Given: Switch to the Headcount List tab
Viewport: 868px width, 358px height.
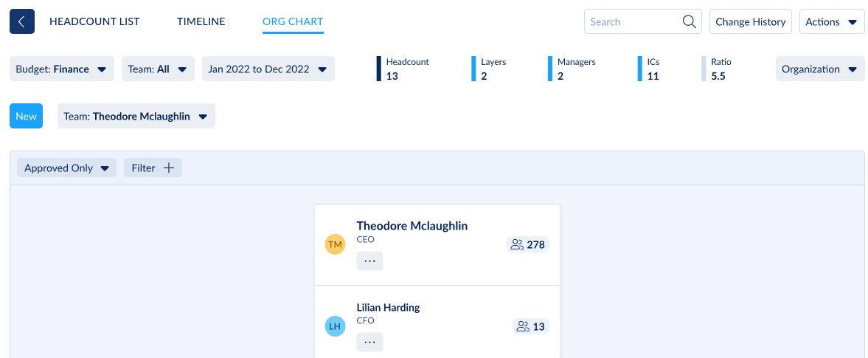Looking at the screenshot, I should click(94, 22).
